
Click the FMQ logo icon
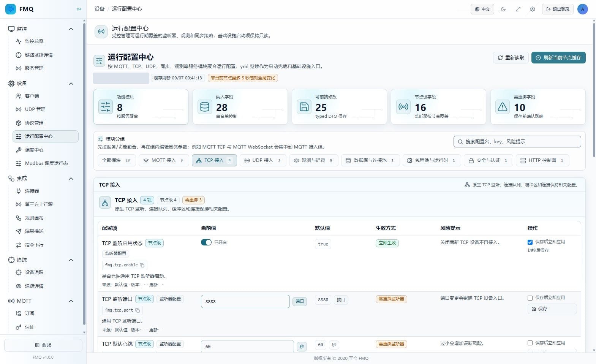coord(11,9)
